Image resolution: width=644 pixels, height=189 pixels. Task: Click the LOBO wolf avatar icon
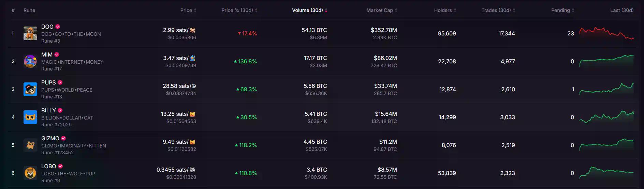point(30,173)
